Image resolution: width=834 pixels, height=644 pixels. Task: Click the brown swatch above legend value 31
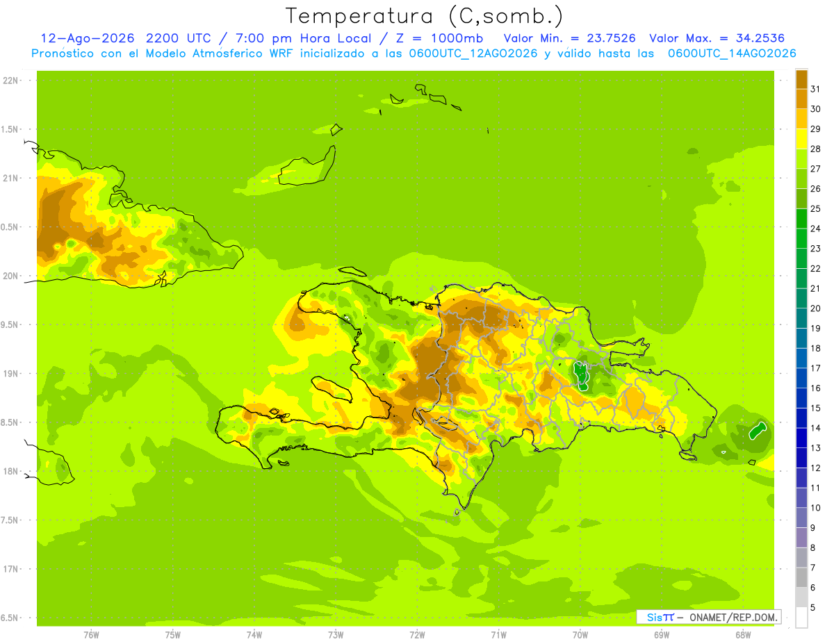click(801, 79)
